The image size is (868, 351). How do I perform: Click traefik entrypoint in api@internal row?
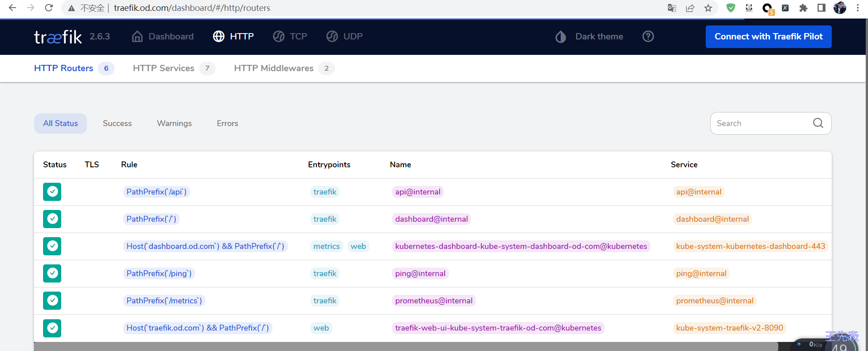325,192
